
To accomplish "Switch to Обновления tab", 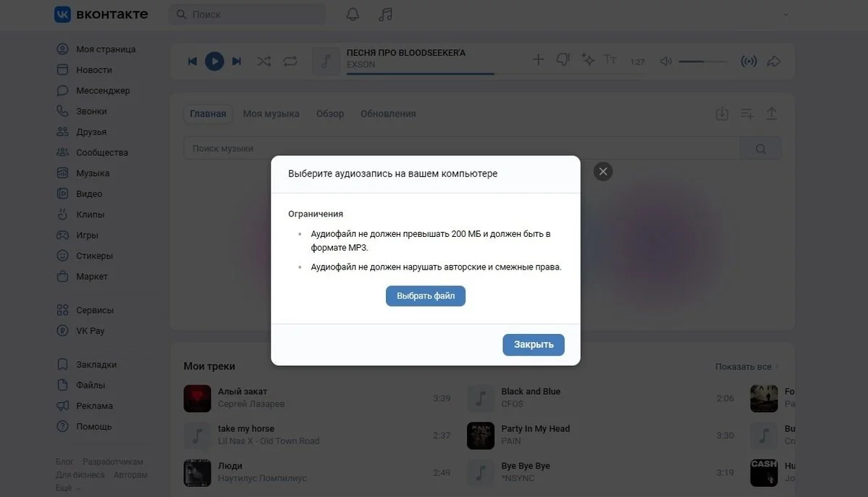I will (388, 114).
